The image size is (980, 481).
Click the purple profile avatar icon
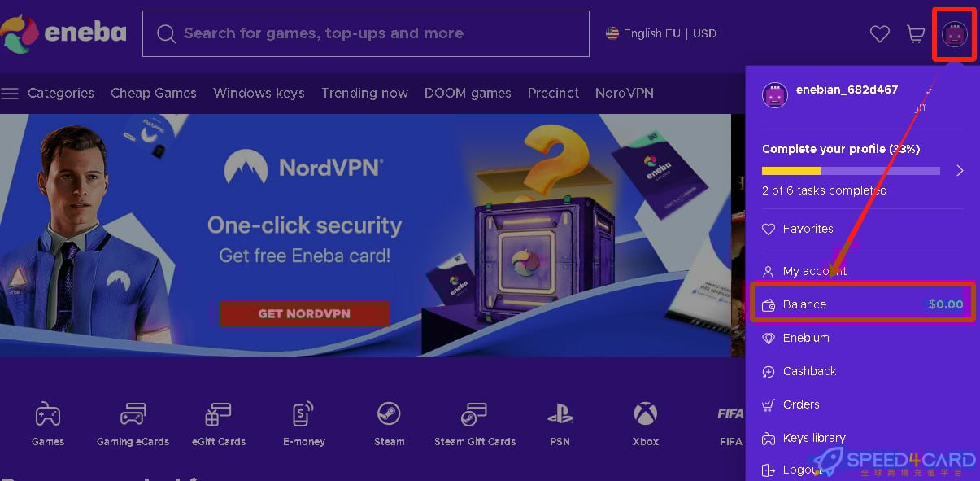pyautogui.click(x=954, y=34)
